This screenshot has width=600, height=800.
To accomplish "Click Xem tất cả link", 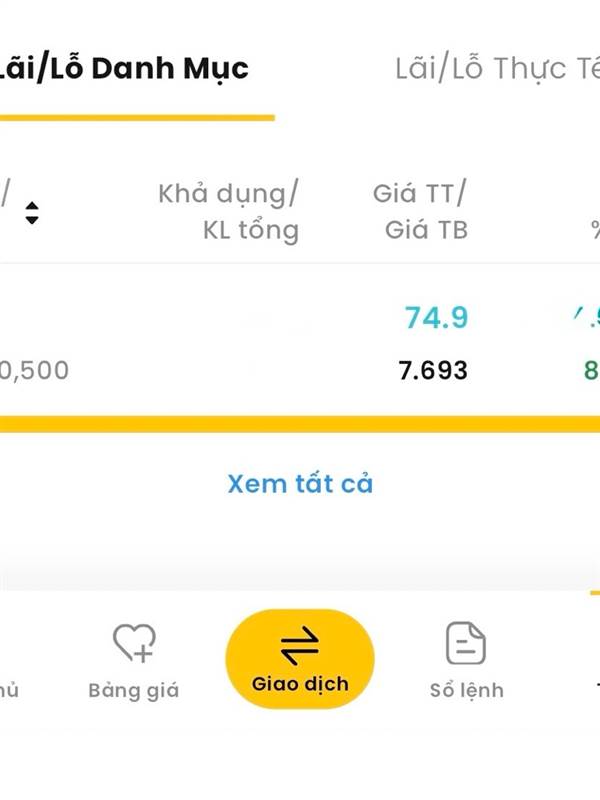I will [x=300, y=484].
